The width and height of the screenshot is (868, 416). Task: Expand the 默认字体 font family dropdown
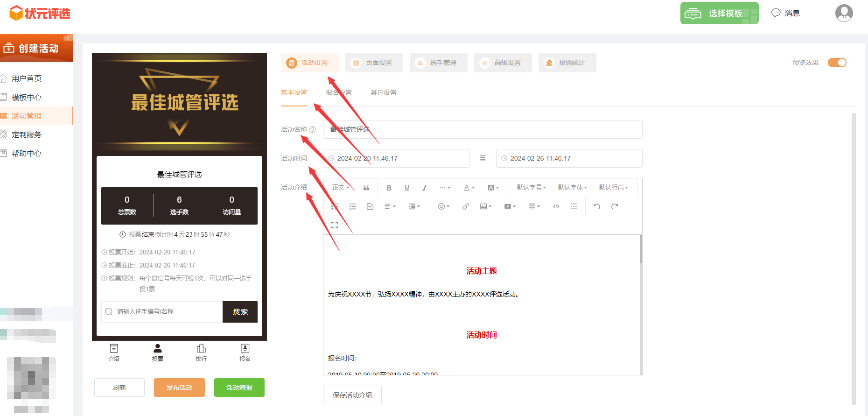(572, 188)
